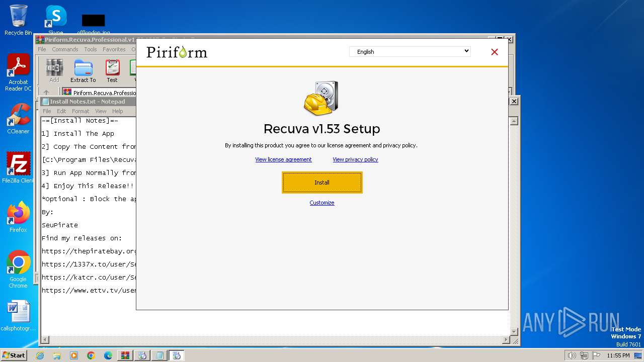
Task: Switch to WinRAR via taskbar button
Action: click(125, 355)
